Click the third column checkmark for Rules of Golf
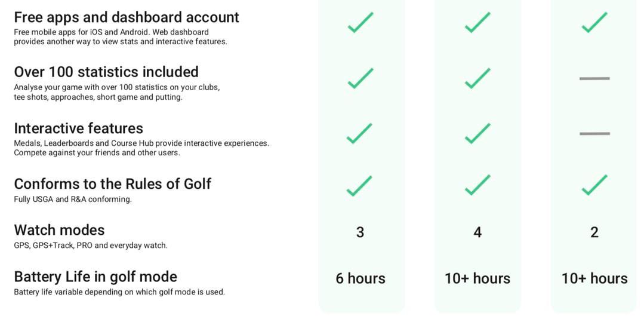The image size is (644, 319). (x=594, y=185)
